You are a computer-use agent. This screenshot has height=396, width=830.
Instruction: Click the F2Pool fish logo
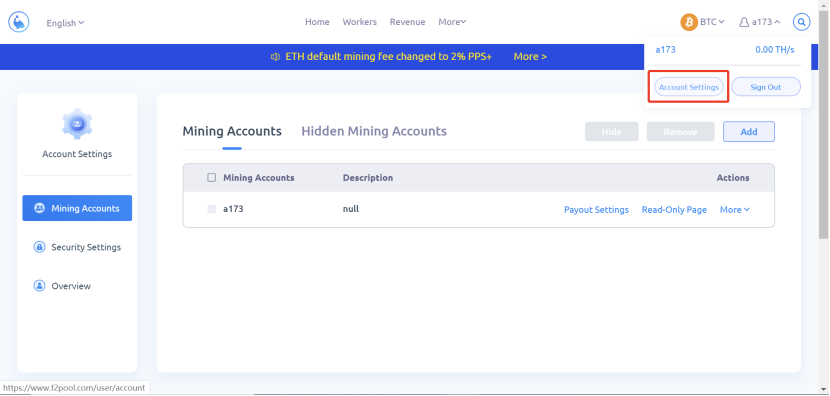pyautogui.click(x=19, y=22)
